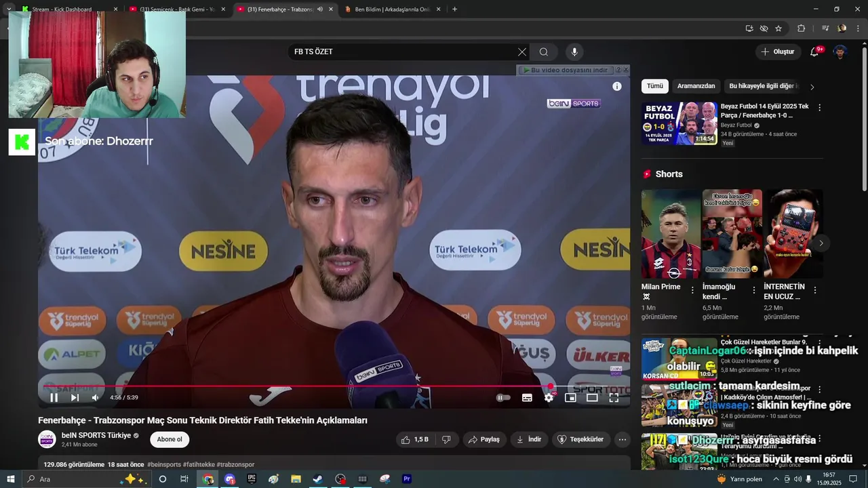Open the Oluştur create menu
The width and height of the screenshot is (868, 488).
coord(777,52)
